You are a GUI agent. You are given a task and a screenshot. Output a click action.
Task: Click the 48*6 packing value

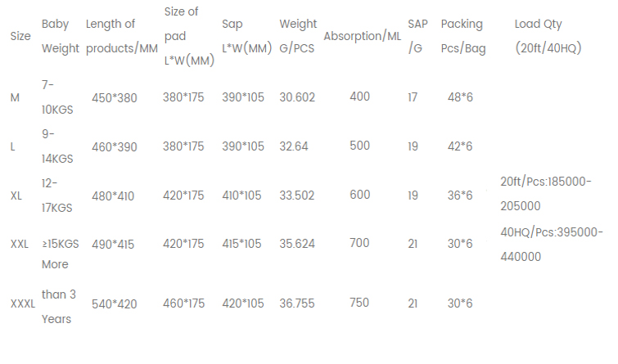pyautogui.click(x=460, y=97)
